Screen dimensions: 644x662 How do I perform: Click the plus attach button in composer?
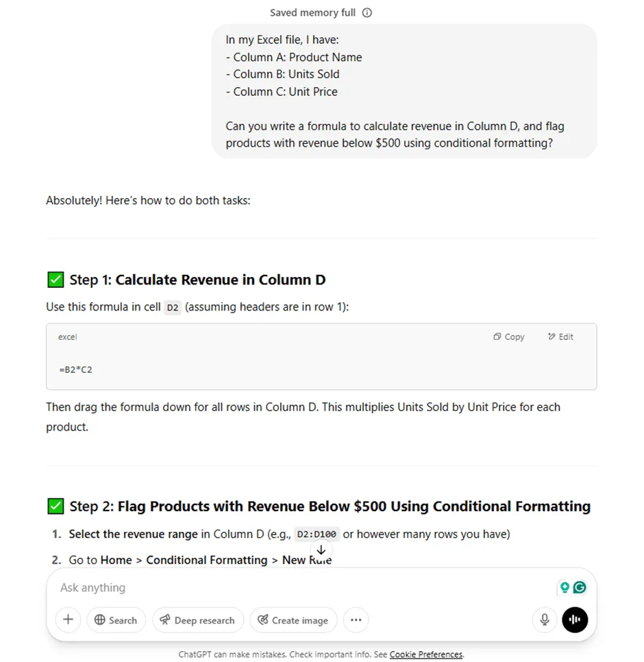pyautogui.click(x=68, y=620)
